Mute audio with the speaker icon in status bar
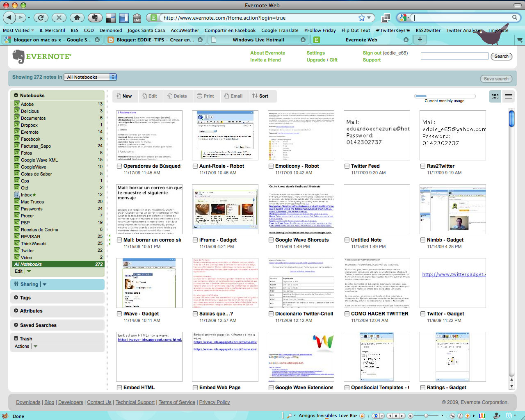Screen dimensions: 525x420 tap(410, 415)
